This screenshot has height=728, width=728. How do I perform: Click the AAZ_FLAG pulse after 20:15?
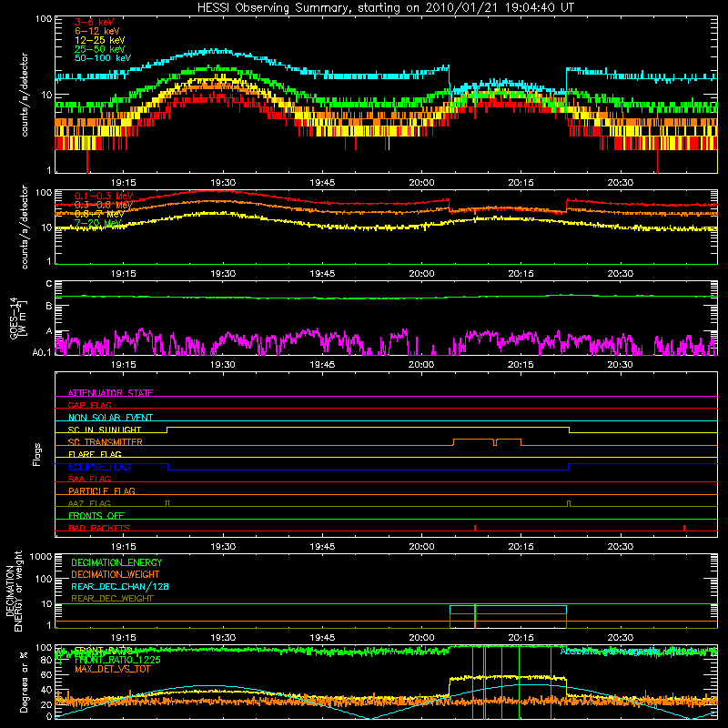pyautogui.click(x=569, y=504)
